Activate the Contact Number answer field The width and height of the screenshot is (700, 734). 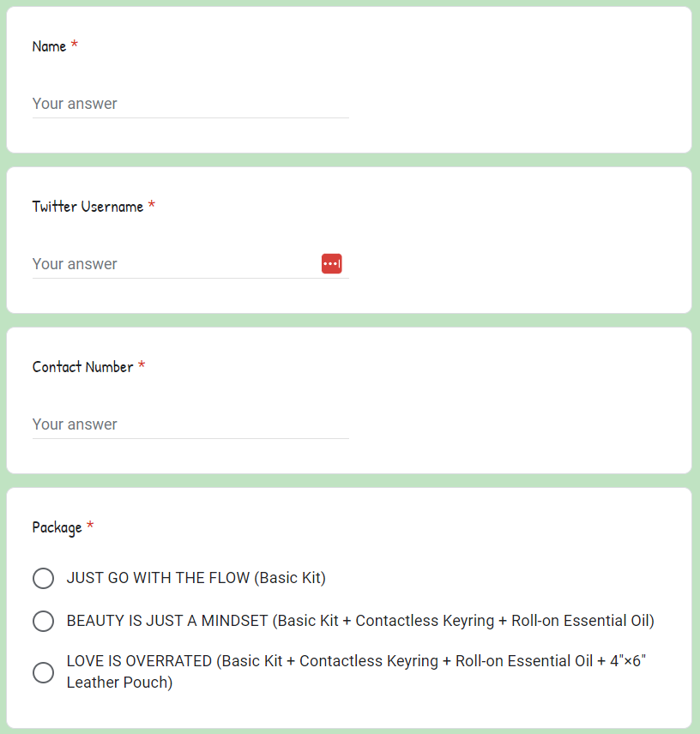coord(190,424)
